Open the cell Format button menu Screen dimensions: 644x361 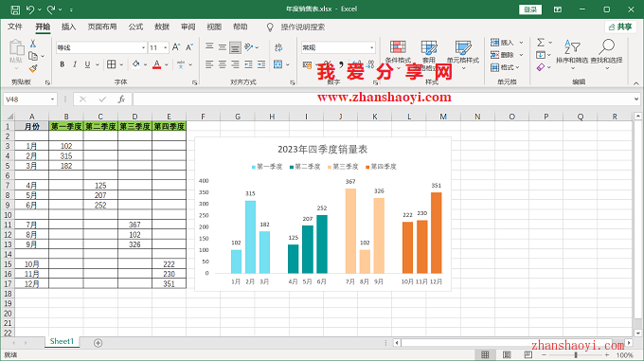pos(506,67)
